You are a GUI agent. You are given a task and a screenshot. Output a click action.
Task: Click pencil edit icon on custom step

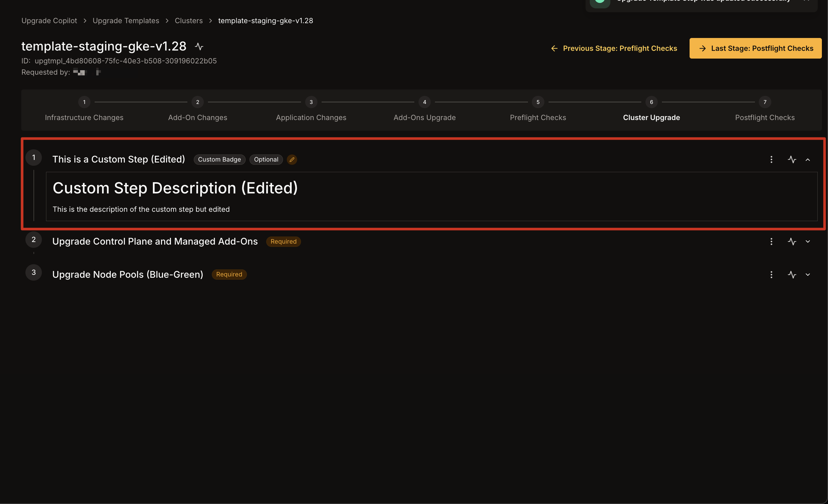pyautogui.click(x=292, y=160)
